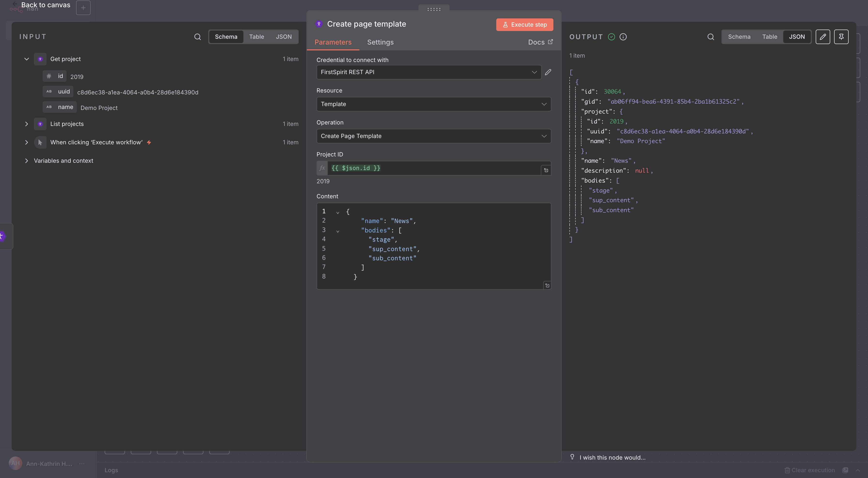Pin the output data with pin icon

click(841, 37)
